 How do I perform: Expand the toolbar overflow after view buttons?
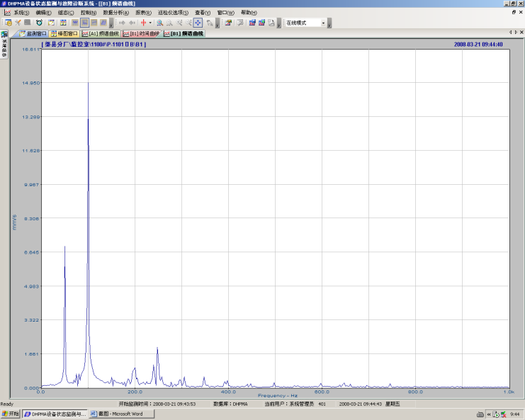[x=111, y=23]
